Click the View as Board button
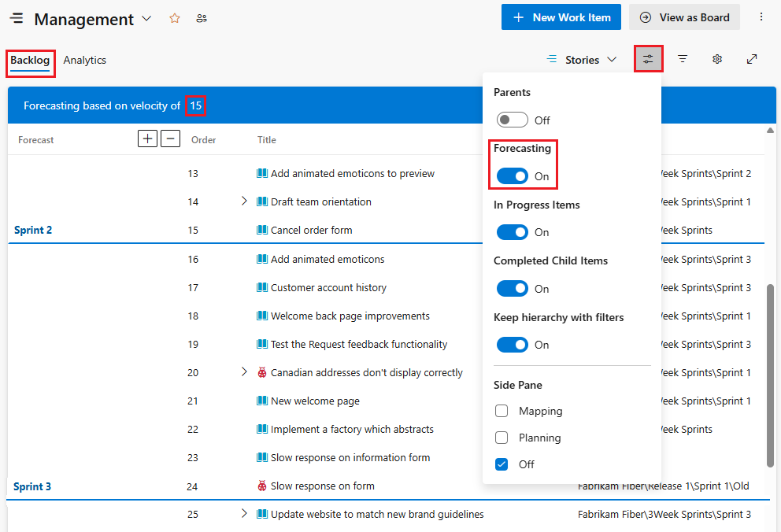This screenshot has height=532, width=781. pos(684,17)
